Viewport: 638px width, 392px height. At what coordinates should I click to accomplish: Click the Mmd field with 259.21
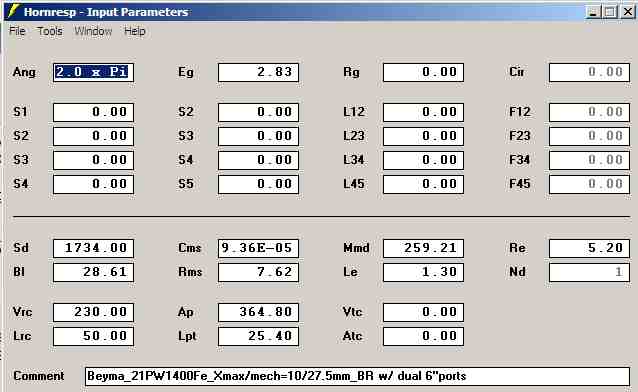pyautogui.click(x=423, y=248)
